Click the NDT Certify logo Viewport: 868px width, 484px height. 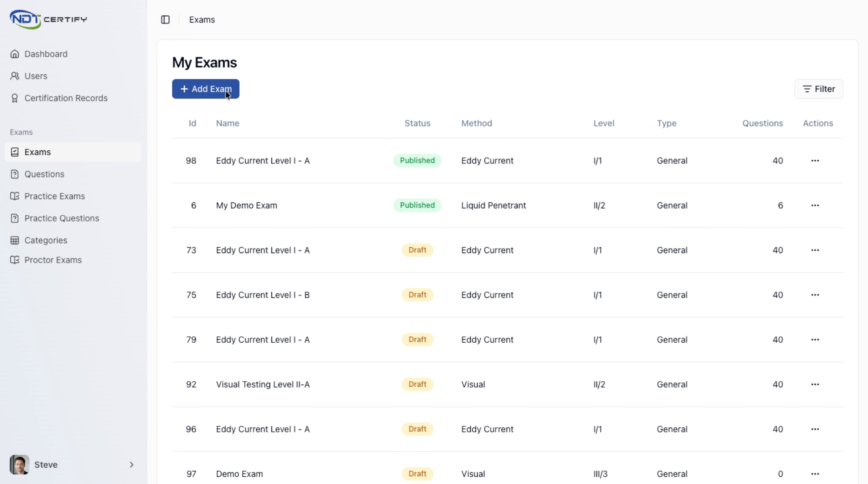[x=48, y=19]
